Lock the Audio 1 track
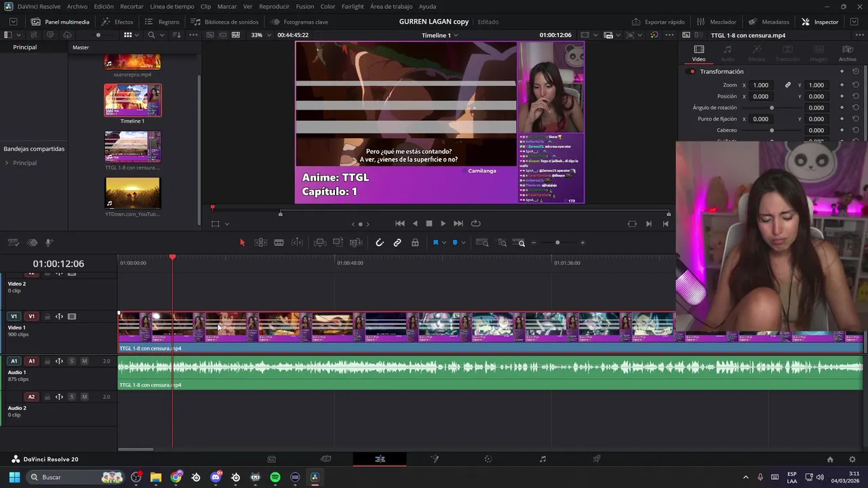 (47, 361)
